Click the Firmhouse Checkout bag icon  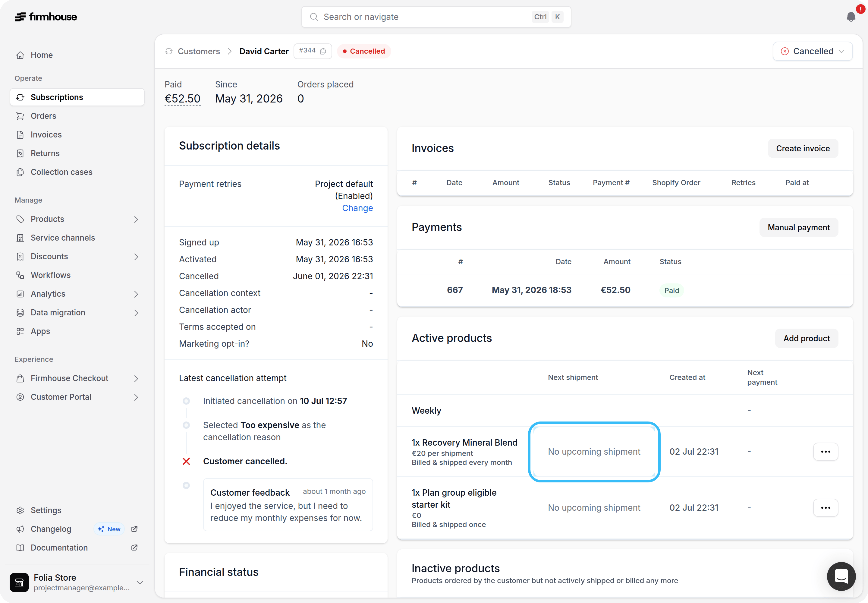pyautogui.click(x=20, y=379)
